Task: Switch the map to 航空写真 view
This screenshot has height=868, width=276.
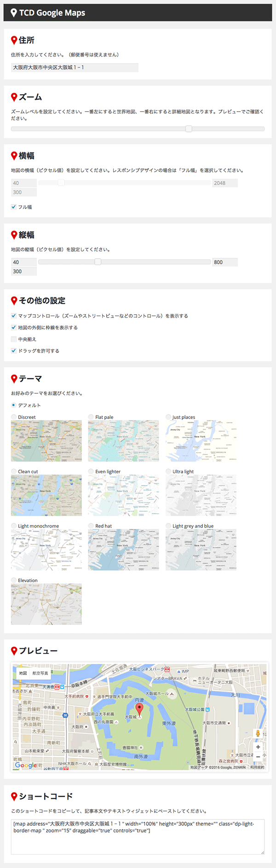Action: pos(40,673)
